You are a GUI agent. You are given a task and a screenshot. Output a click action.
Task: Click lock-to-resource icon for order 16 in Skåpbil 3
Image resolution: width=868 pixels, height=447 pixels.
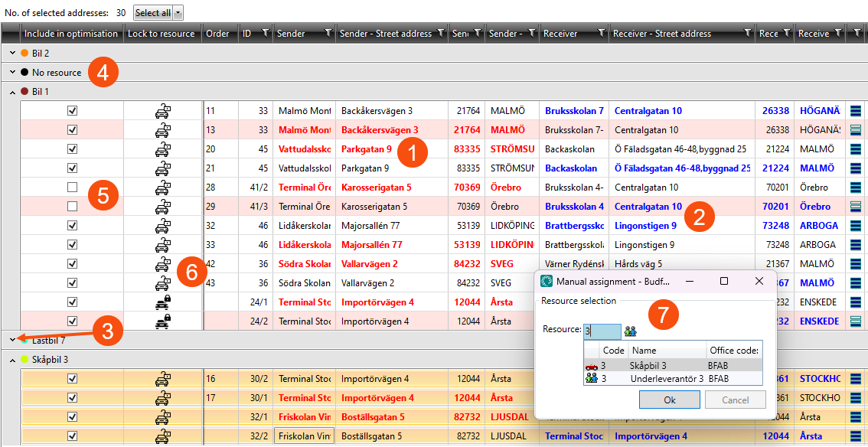coord(162,379)
